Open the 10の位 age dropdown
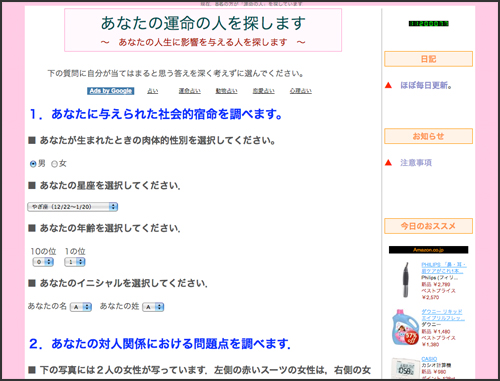Image resolution: width=500 pixels, height=381 pixels. point(43,262)
